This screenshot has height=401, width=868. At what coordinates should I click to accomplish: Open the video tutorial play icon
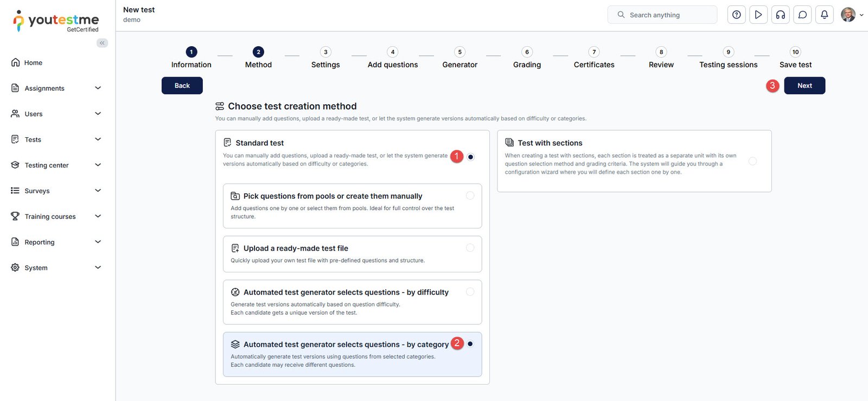point(758,15)
